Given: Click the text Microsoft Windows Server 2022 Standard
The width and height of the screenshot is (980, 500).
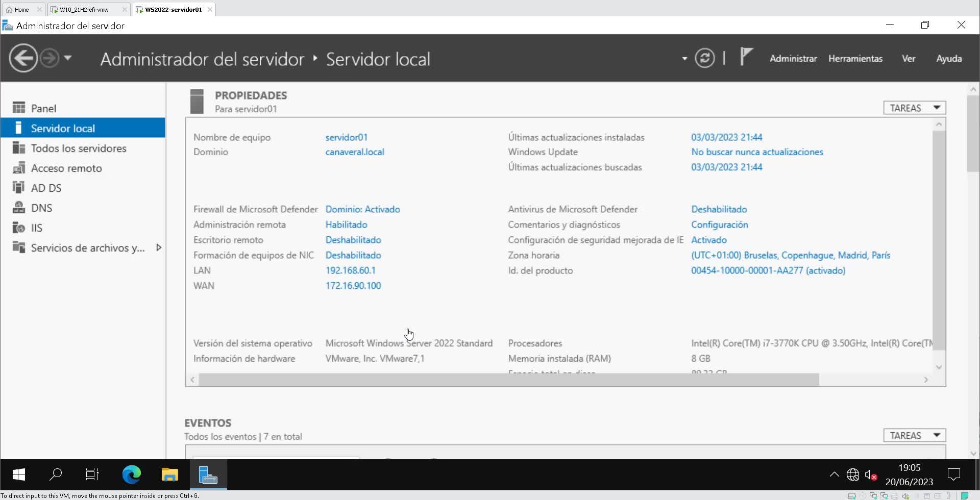Looking at the screenshot, I should 409,343.
